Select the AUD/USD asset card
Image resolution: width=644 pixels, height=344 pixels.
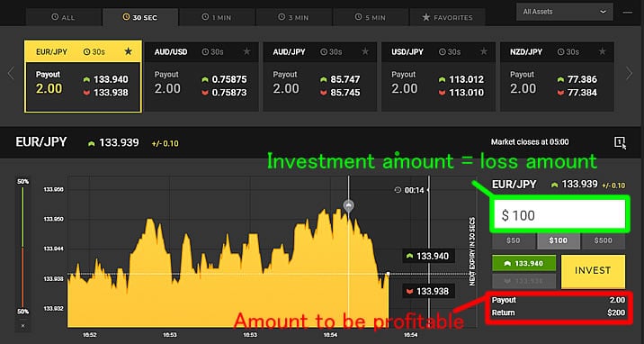click(x=201, y=77)
